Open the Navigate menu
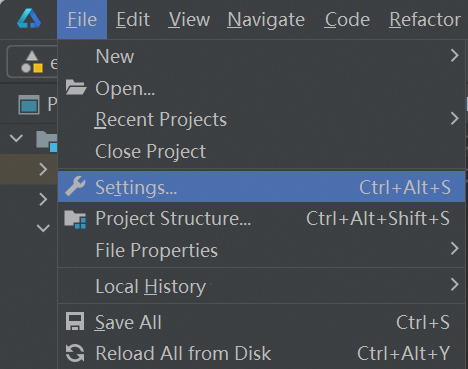 (x=266, y=19)
